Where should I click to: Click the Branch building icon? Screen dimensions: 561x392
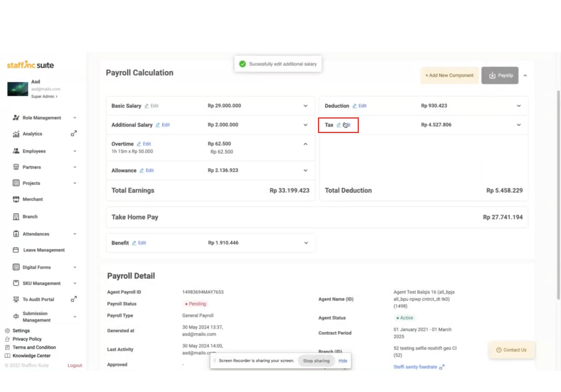click(16, 217)
